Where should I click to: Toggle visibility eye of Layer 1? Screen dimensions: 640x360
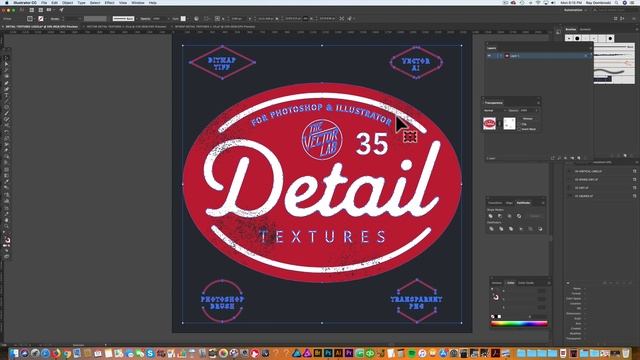pos(489,56)
